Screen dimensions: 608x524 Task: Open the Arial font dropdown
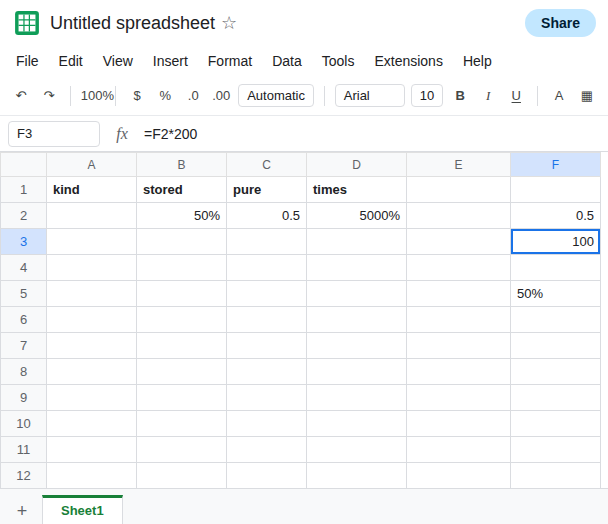coord(370,95)
